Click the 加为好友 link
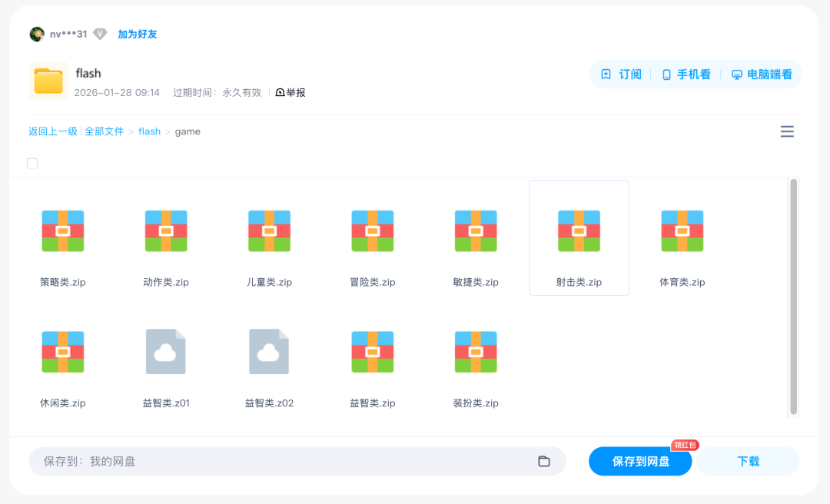 (x=137, y=34)
